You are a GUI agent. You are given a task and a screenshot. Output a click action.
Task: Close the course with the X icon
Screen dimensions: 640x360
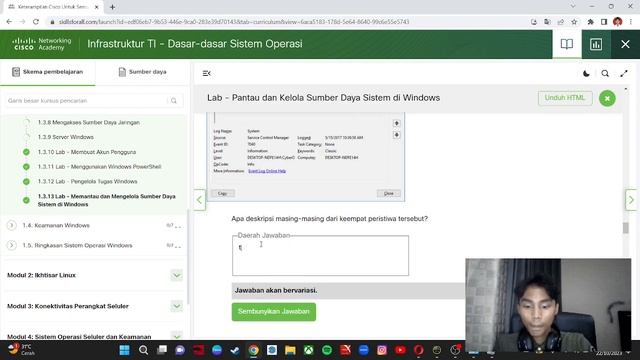625,44
